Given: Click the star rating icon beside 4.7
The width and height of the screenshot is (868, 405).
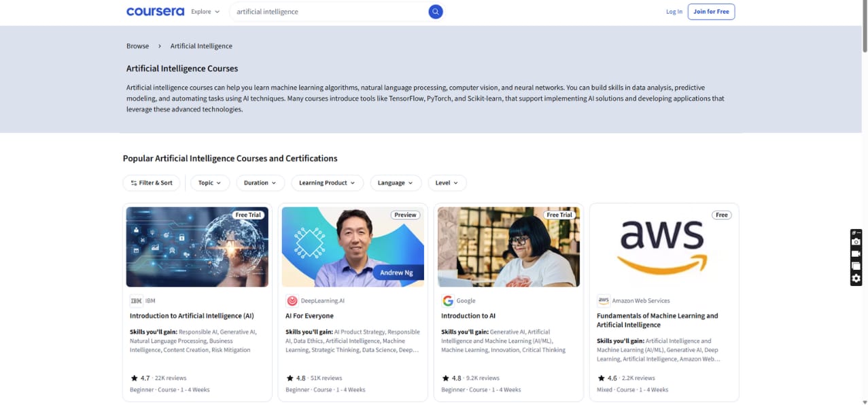Looking at the screenshot, I should (x=134, y=378).
